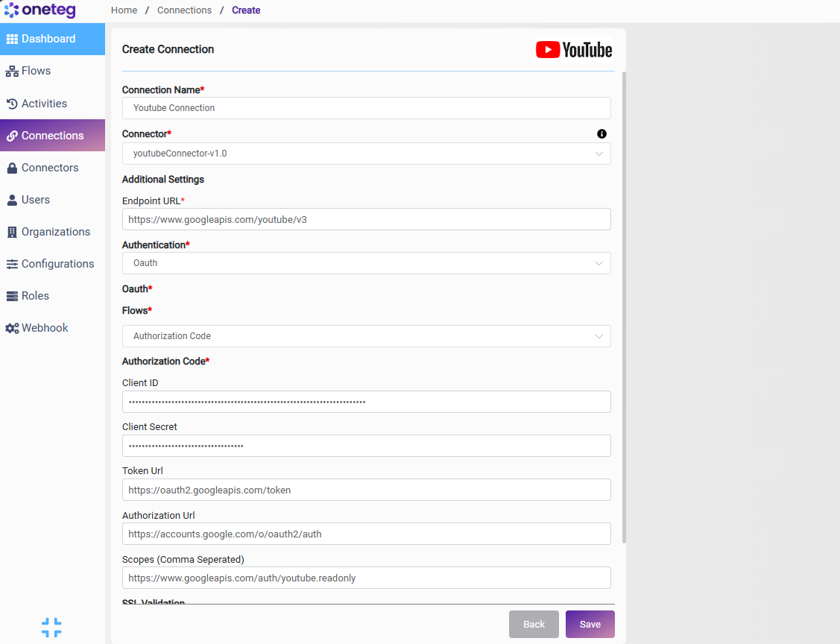The image size is (840, 644).
Task: Click the form's vertical scrollbar
Action: click(x=624, y=307)
